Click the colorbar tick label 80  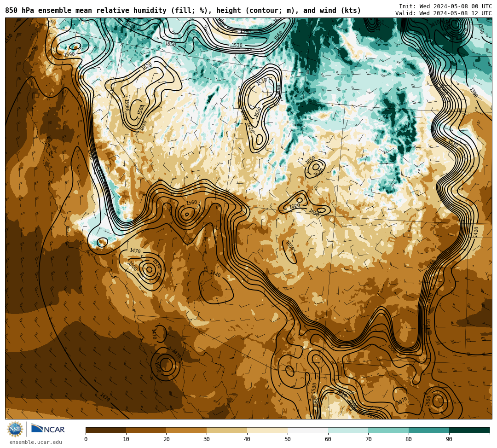pyautogui.click(x=409, y=439)
